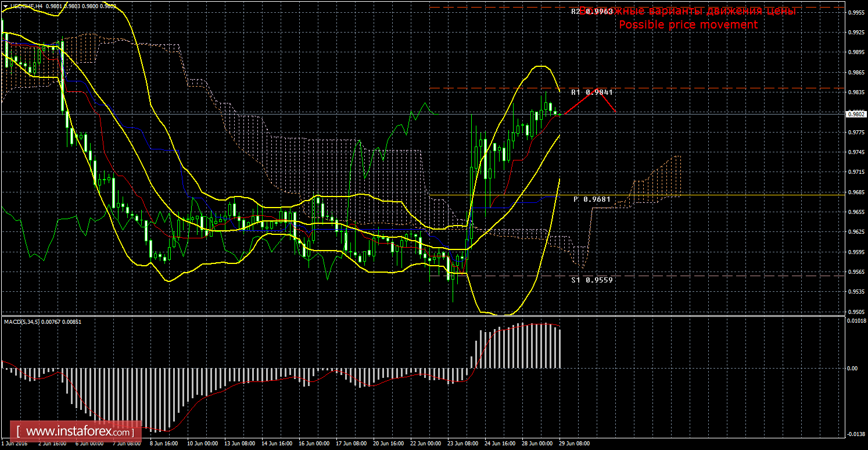Click price axis value 0.9925
This screenshot has width=868, height=450.
point(855,33)
